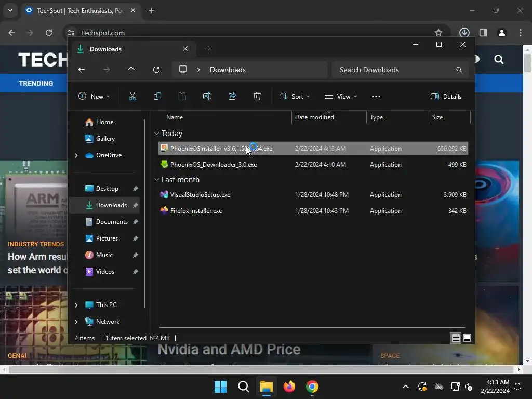Click the Delete trash can icon
The width and height of the screenshot is (532, 399).
point(257,96)
